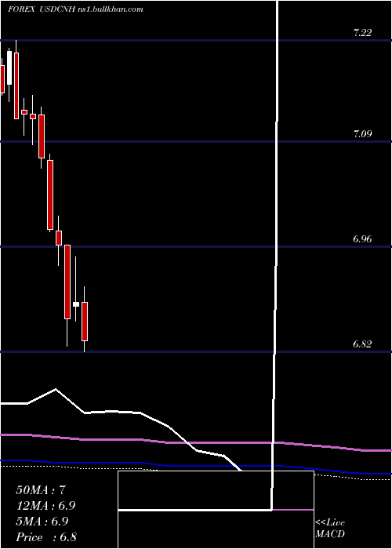
Task: Click the FOREX USDCNH chart title
Action: [75, 9]
